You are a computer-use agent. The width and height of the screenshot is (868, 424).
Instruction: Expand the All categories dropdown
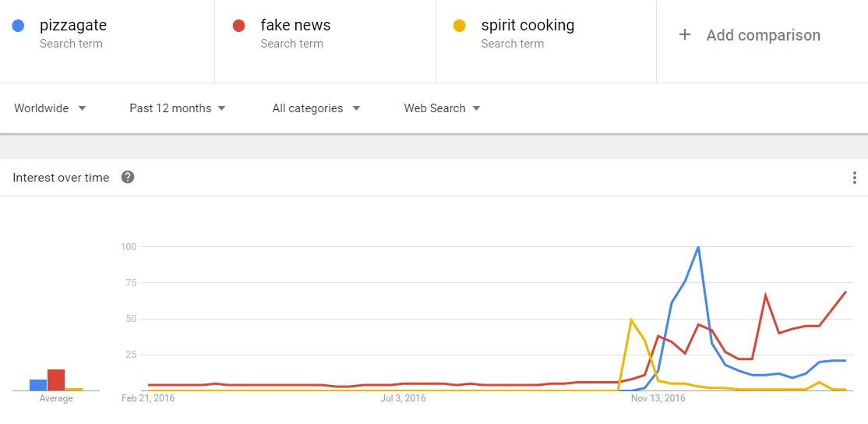click(x=316, y=108)
